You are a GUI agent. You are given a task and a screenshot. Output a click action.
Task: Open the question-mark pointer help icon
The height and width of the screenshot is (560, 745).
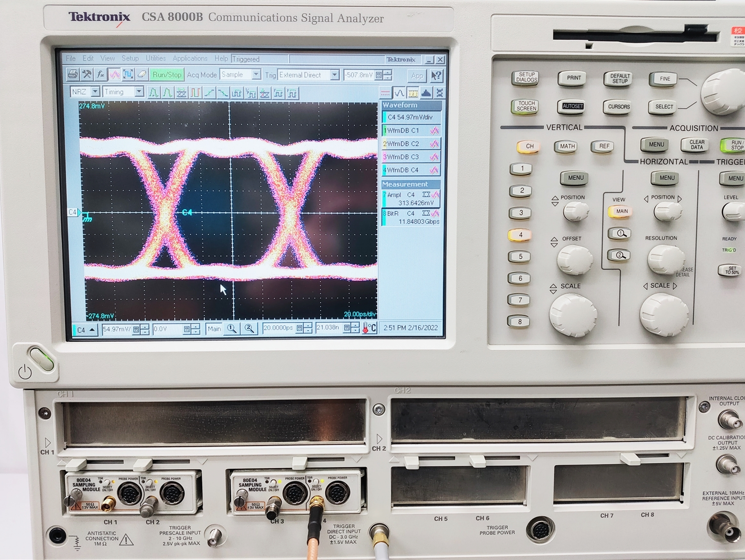click(x=437, y=75)
